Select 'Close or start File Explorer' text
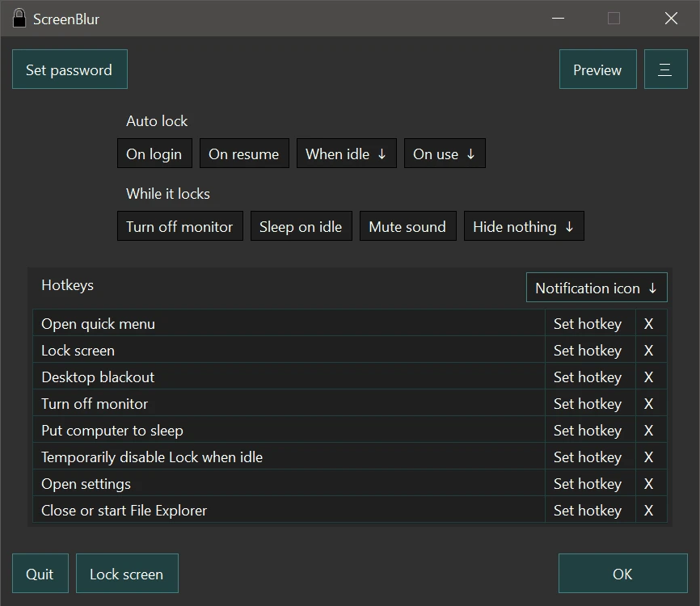700x606 pixels. click(124, 511)
